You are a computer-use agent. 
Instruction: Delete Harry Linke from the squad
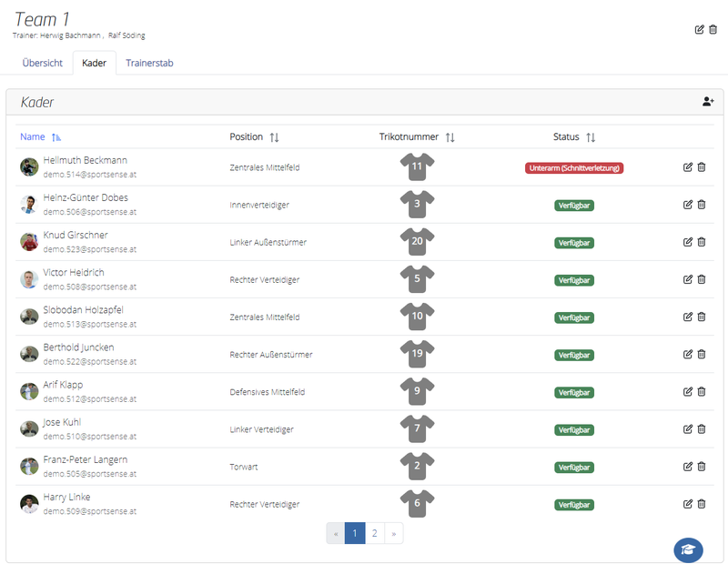point(702,504)
